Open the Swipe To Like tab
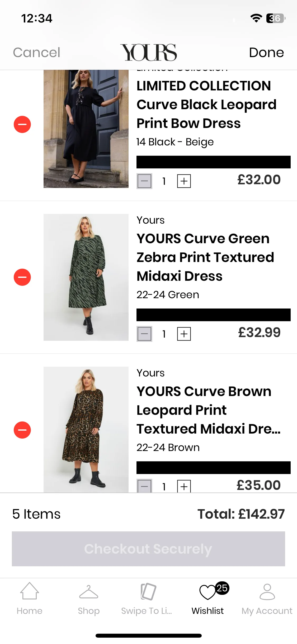The image size is (297, 644). (147, 599)
